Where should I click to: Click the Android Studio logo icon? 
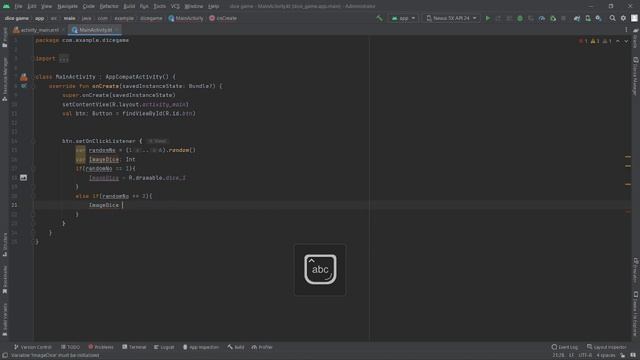click(x=7, y=6)
